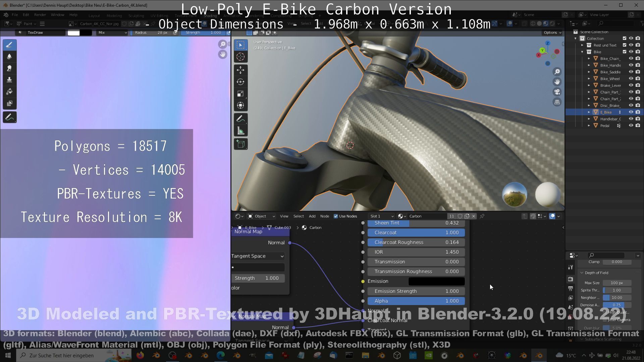Click the image editor zoom icon
This screenshot has height=362, width=644.
pos(222,44)
